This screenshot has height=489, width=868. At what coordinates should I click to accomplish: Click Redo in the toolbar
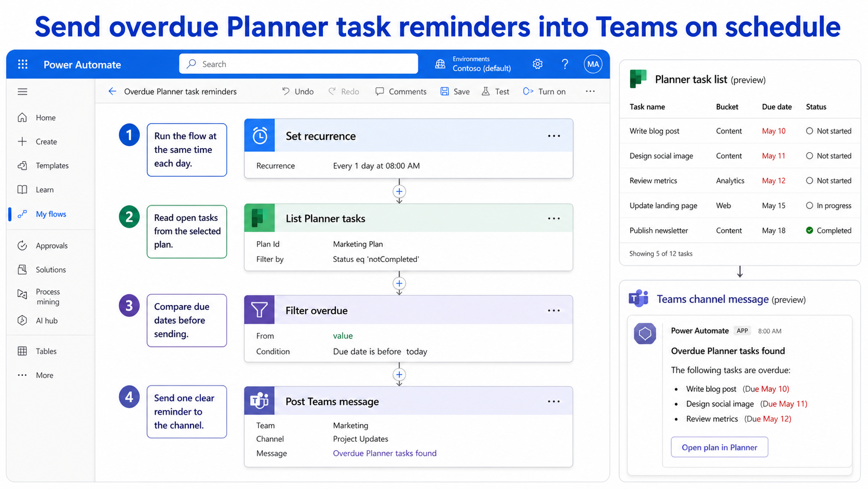pos(344,91)
